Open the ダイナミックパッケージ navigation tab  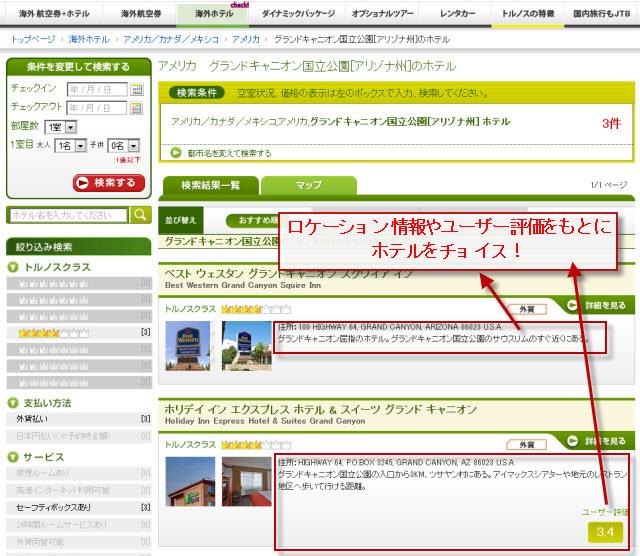[298, 13]
